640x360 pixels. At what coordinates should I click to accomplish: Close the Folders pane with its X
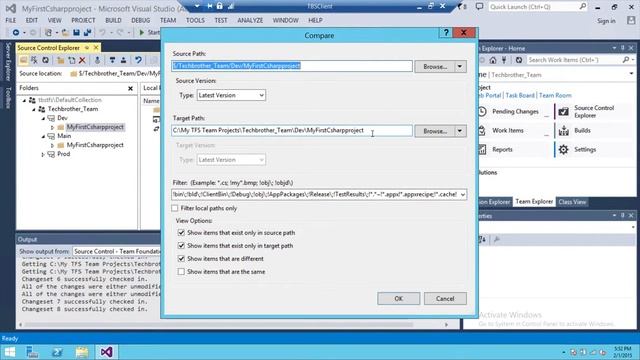click(130, 88)
